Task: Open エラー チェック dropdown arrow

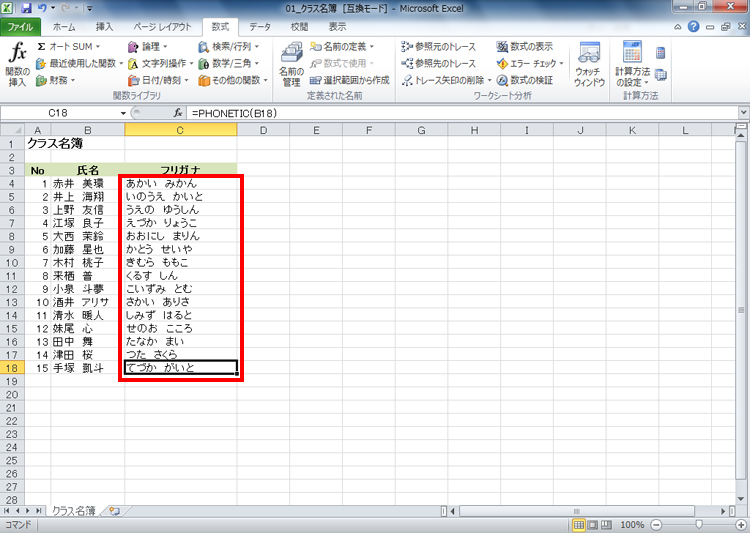Action: point(561,63)
